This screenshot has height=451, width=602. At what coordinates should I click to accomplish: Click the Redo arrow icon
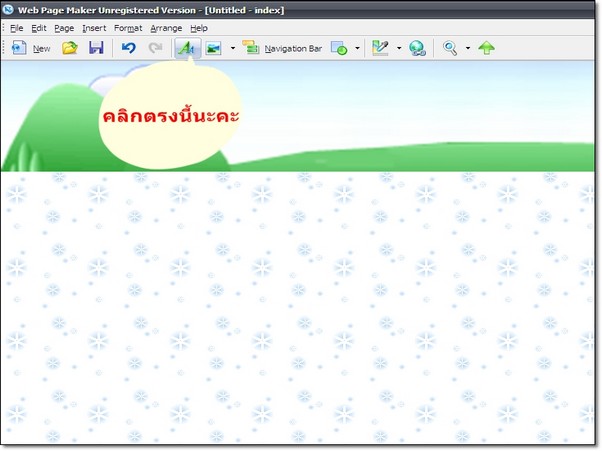(155, 48)
